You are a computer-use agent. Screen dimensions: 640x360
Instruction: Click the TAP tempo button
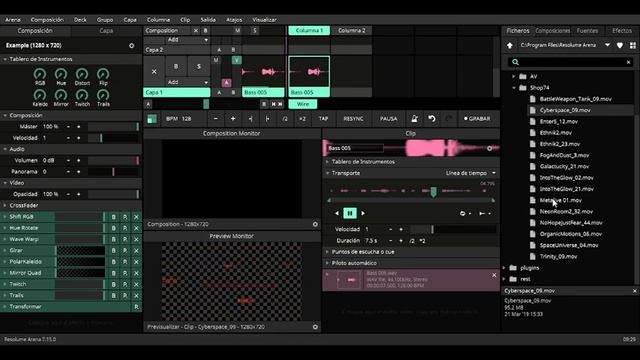point(323,119)
